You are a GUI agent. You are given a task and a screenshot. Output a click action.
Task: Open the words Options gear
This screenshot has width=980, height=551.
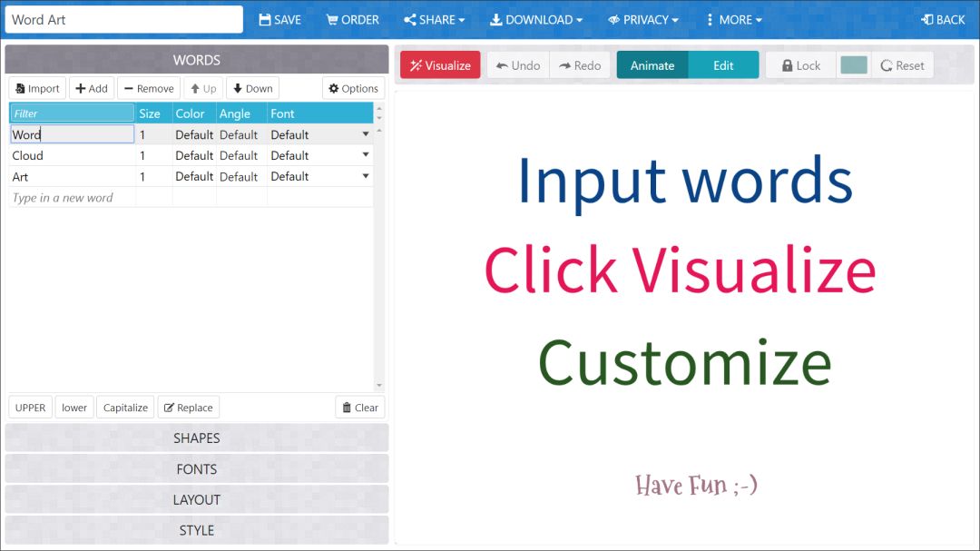[x=353, y=88]
